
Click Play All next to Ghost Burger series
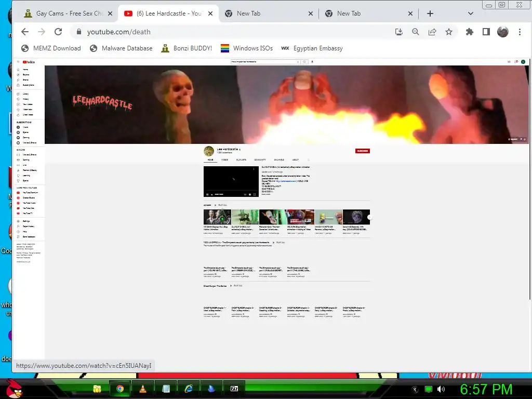(236, 286)
